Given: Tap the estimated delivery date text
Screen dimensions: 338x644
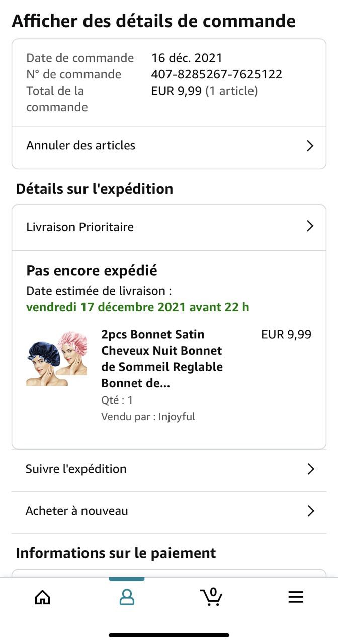Looking at the screenshot, I should pyautogui.click(x=137, y=307).
